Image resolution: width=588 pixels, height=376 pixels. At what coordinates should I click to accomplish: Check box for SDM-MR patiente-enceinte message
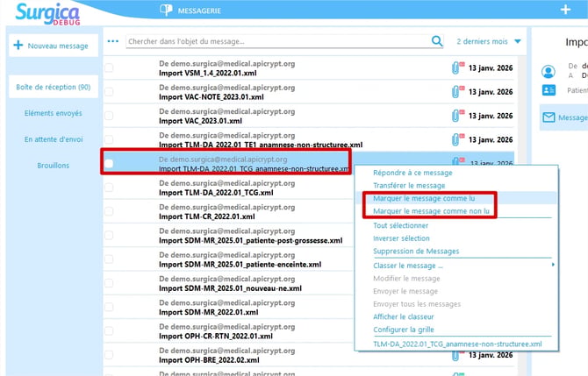(109, 259)
